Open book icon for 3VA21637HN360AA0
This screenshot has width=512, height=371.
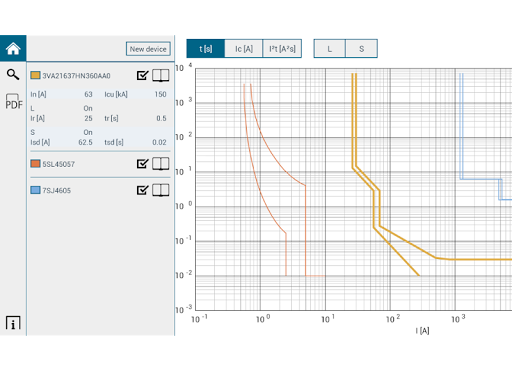coord(161,76)
